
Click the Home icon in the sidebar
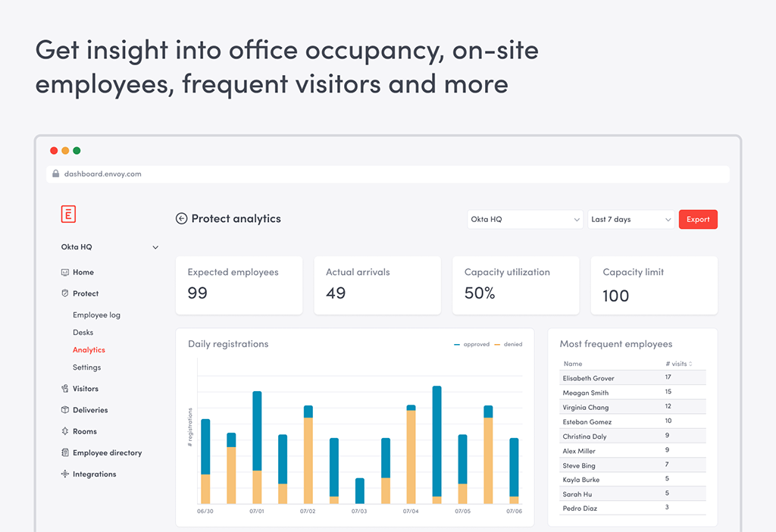pyautogui.click(x=65, y=272)
